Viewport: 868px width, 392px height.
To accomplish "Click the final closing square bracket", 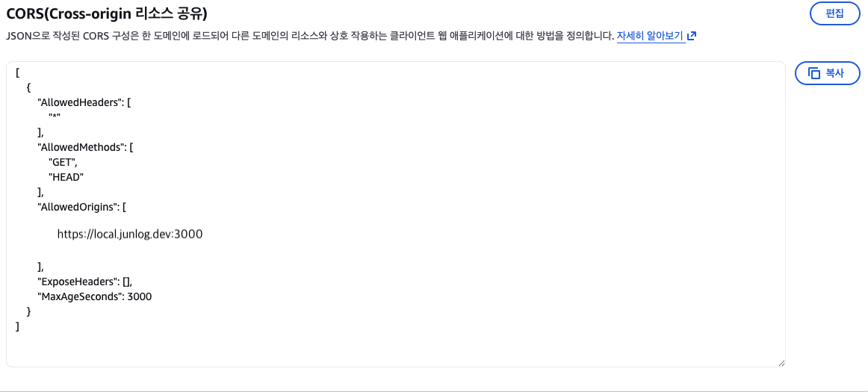I will point(17,326).
